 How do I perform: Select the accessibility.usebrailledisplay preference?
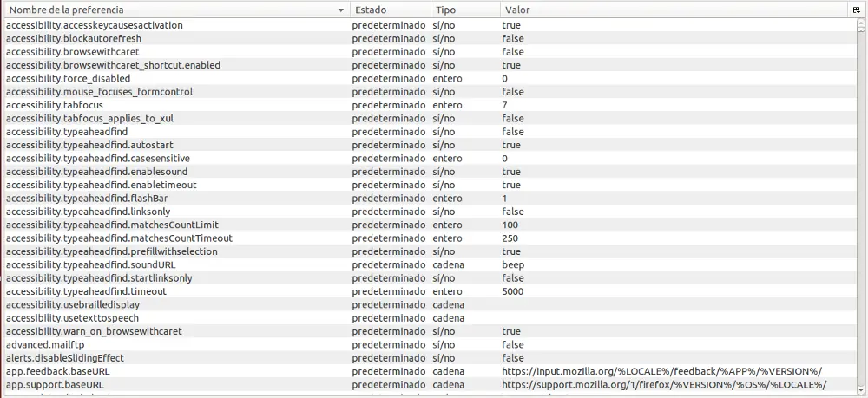tap(71, 304)
